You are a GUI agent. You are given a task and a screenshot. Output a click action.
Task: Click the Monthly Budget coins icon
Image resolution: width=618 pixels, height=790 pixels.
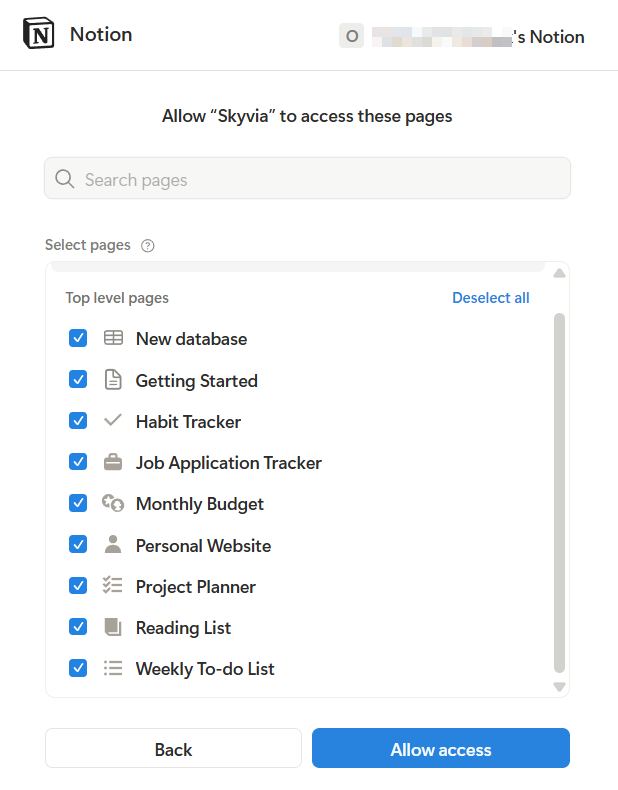click(113, 504)
